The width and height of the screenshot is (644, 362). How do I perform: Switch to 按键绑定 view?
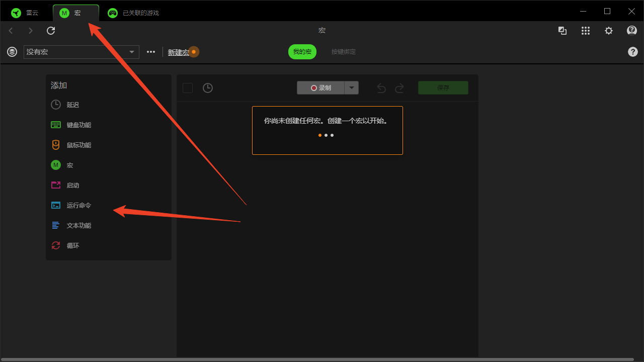(343, 52)
